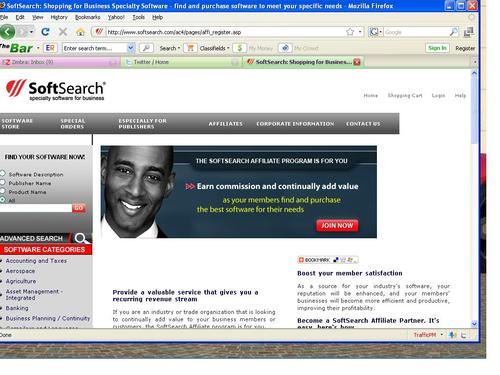Open the Affiliates navigation item

point(226,124)
